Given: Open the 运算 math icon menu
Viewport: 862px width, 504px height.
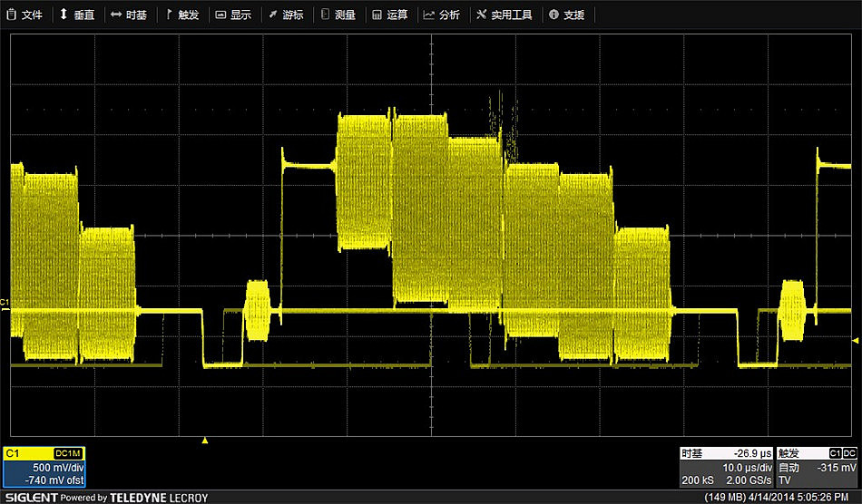Looking at the screenshot, I should pos(377,15).
